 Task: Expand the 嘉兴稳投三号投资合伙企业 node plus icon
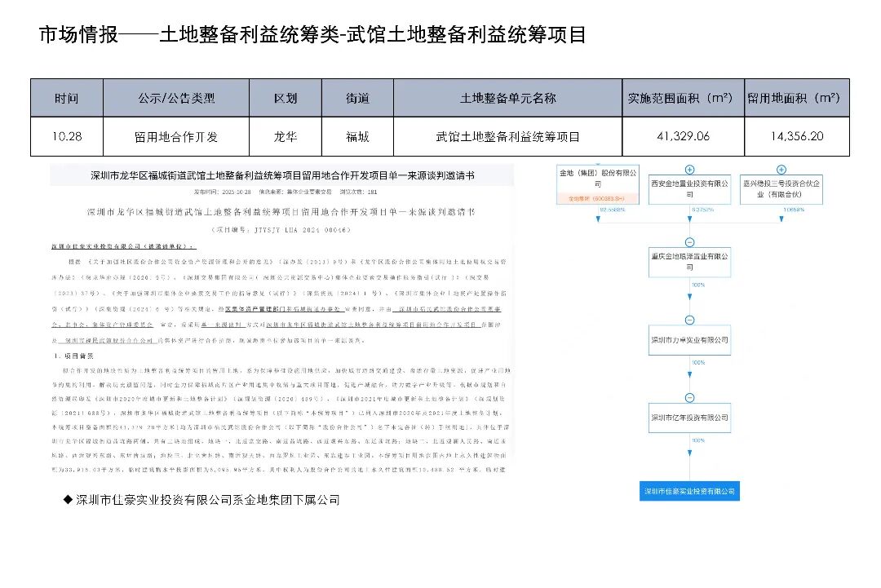click(781, 170)
